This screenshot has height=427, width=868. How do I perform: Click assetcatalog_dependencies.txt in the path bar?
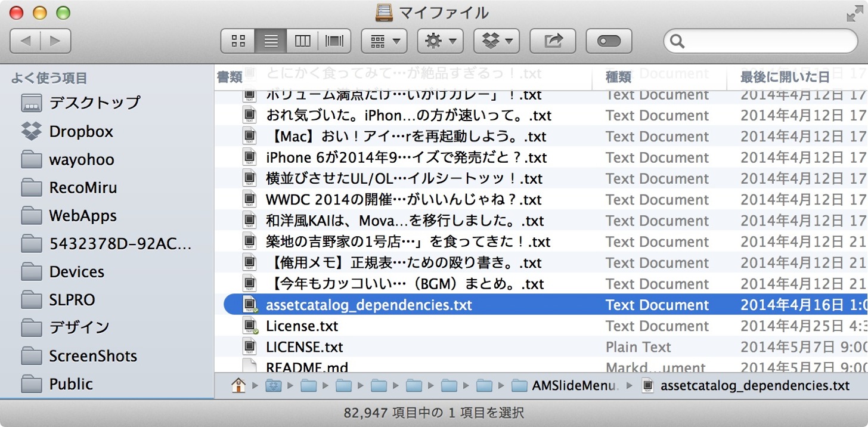point(746,386)
